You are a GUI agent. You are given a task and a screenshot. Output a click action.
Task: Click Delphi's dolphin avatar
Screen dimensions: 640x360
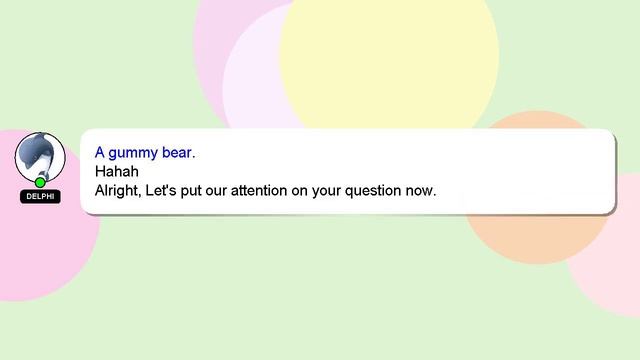(x=40, y=157)
